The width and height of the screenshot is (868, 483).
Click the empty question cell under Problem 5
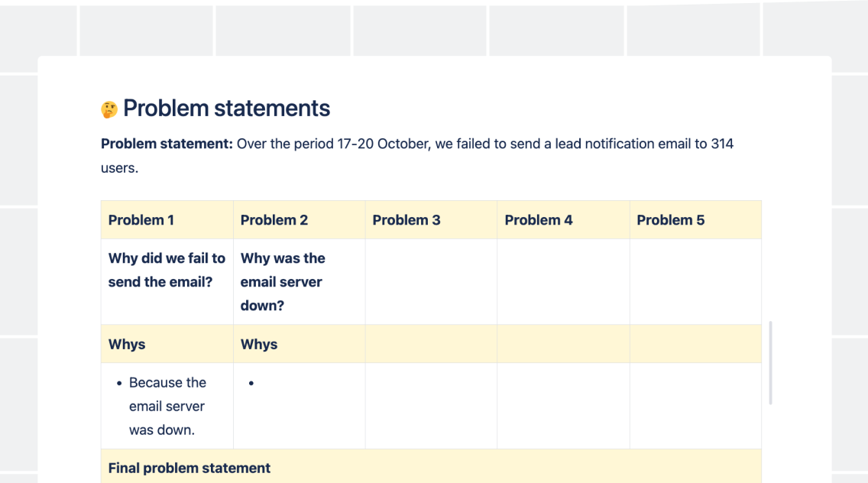click(695, 281)
